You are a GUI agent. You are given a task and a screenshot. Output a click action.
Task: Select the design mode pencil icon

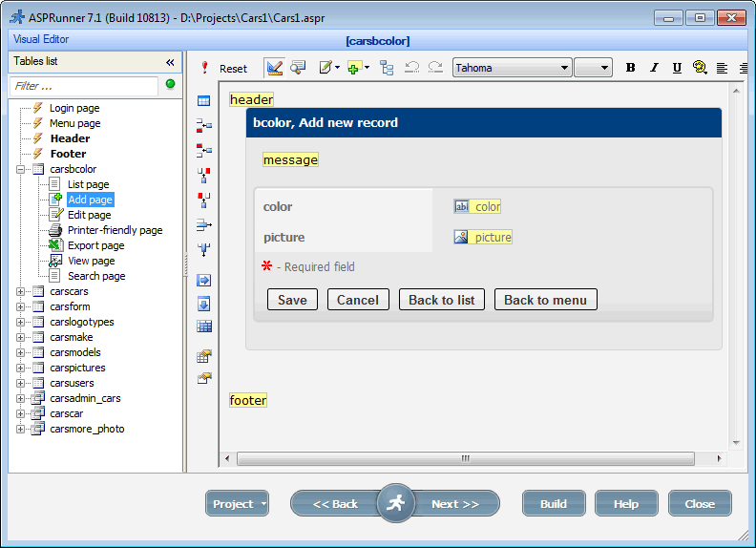pos(274,68)
